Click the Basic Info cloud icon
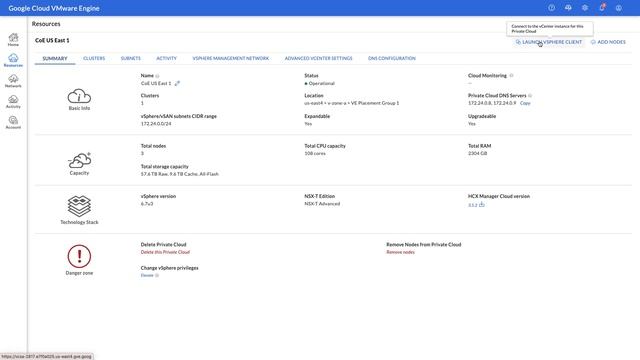The height and width of the screenshot is (360, 640). [x=79, y=96]
